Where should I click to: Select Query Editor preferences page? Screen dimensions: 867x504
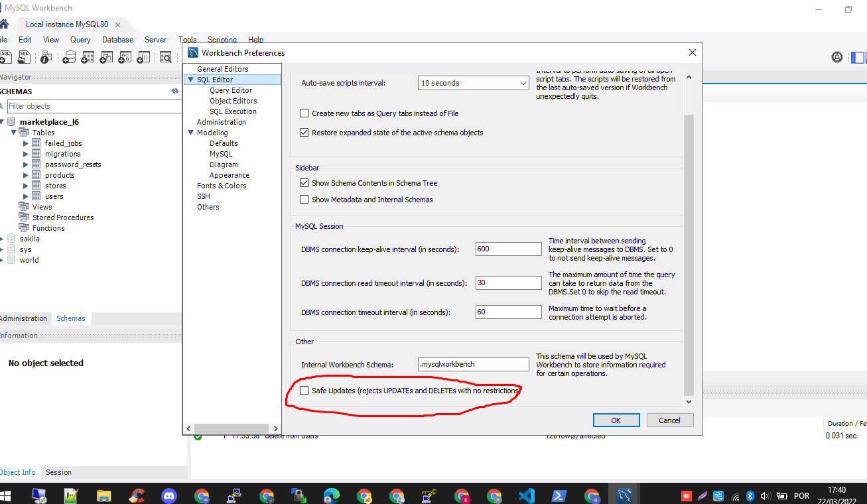coord(231,90)
